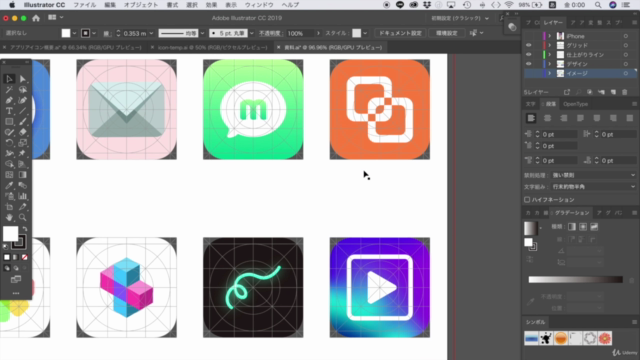Select the Gradient tool in toolbox

coord(22,174)
